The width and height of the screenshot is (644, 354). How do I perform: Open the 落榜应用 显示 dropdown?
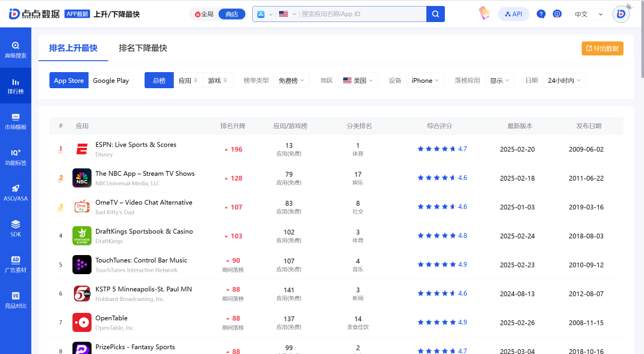(x=500, y=80)
